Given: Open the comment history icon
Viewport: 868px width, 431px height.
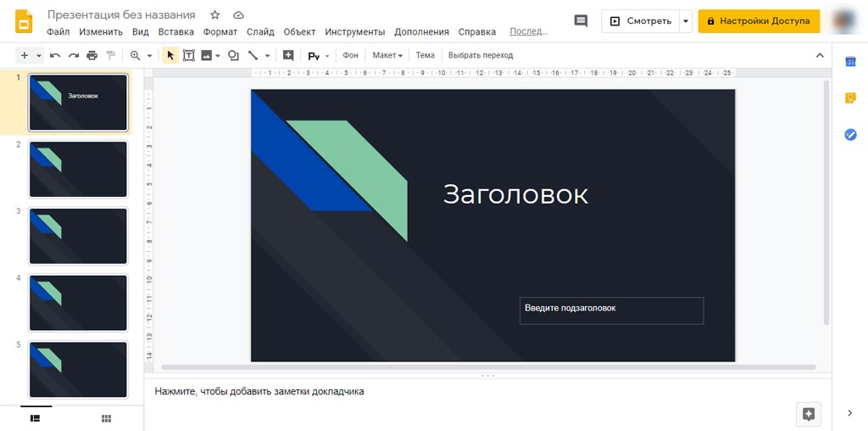Looking at the screenshot, I should click(x=581, y=21).
